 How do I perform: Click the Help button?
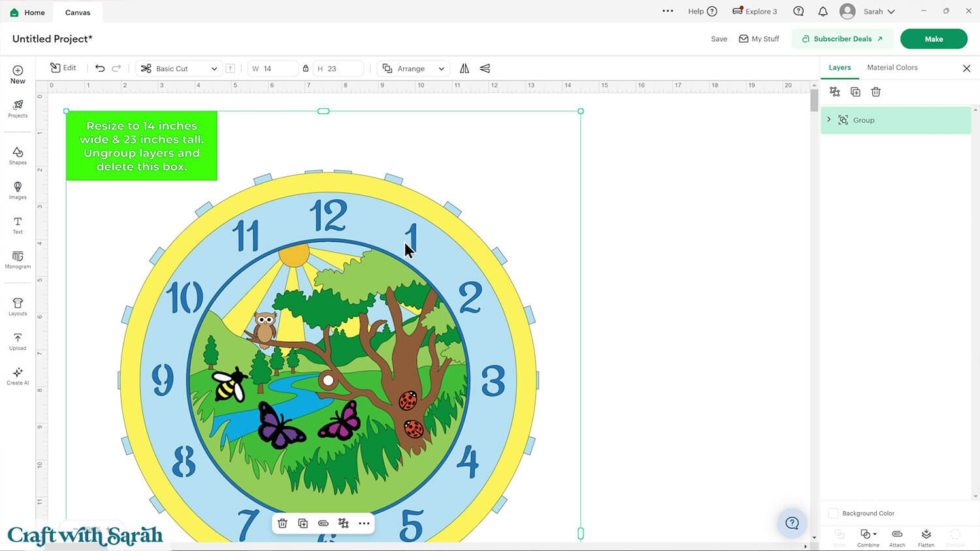pos(702,12)
